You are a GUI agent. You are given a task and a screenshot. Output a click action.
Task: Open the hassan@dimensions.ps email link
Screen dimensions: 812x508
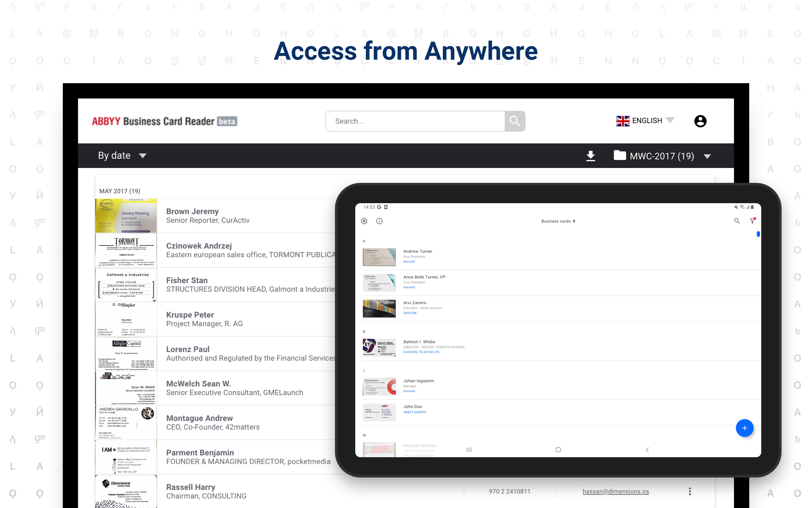click(616, 491)
